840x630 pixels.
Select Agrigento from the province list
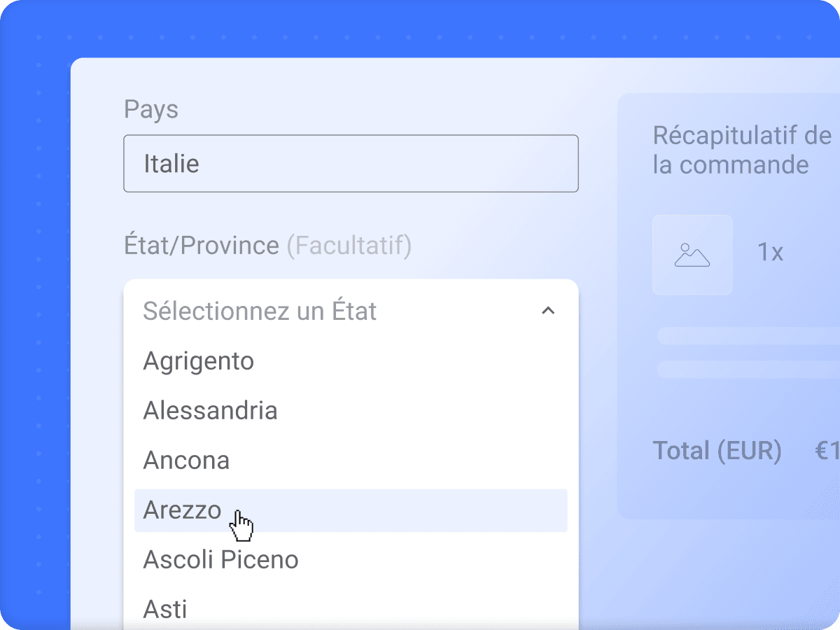tap(198, 361)
